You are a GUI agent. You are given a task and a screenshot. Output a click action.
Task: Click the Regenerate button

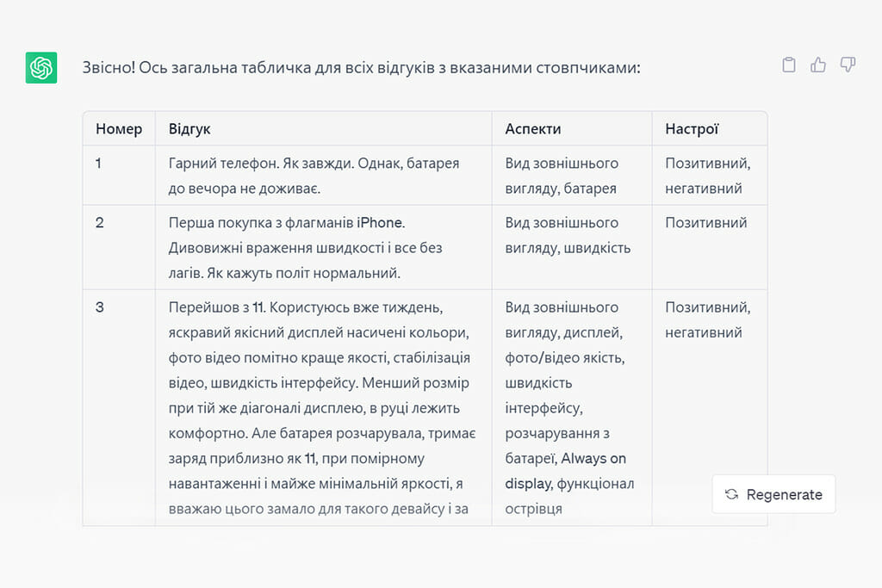773,494
